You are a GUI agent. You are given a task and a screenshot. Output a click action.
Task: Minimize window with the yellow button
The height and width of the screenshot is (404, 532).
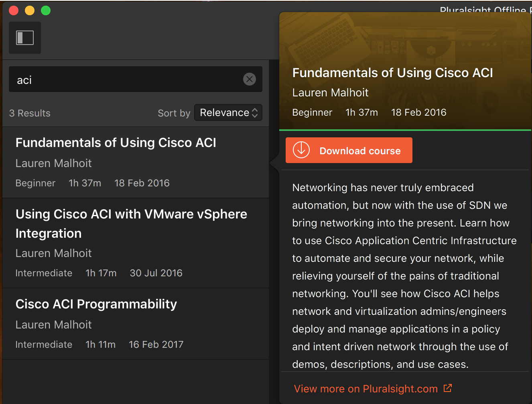click(x=30, y=10)
